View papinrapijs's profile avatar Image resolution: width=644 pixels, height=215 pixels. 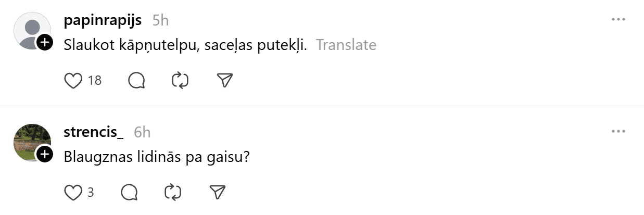point(31,30)
